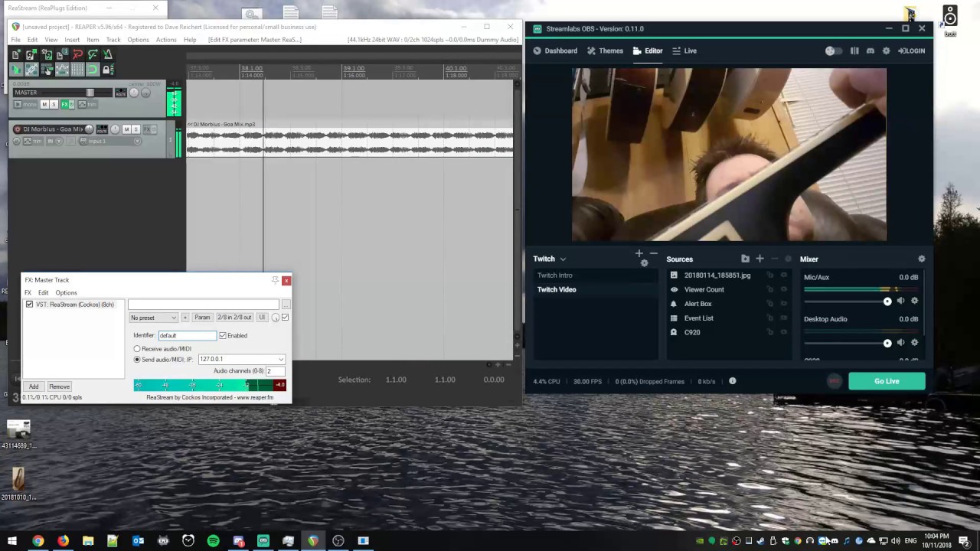Toggle Auto-crossfade toolbar icon in REAPER
This screenshot has width=980, height=551.
15,70
